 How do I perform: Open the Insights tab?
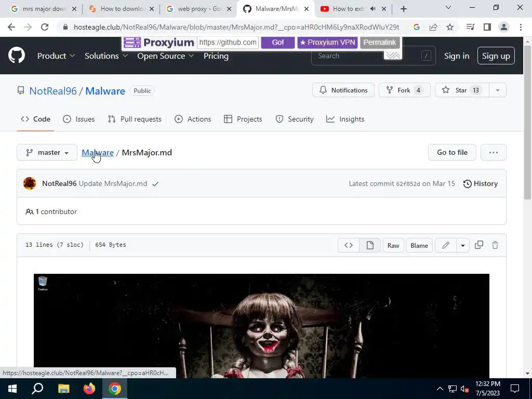click(x=345, y=119)
